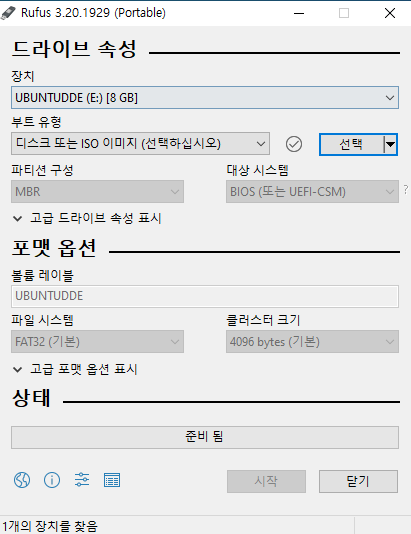
Task: Expand 고급 드라이브 속성 표시 section
Action: pyautogui.click(x=87, y=218)
